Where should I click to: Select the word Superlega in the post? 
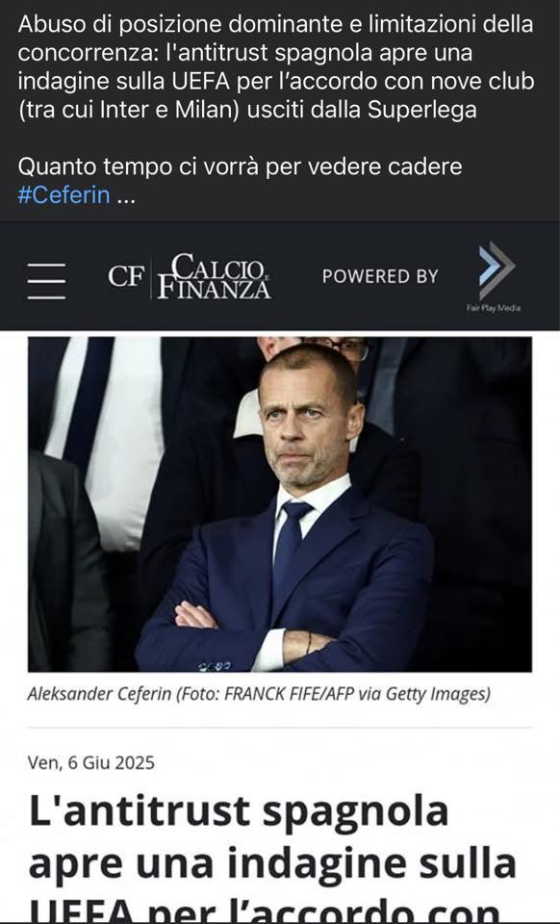(421, 110)
